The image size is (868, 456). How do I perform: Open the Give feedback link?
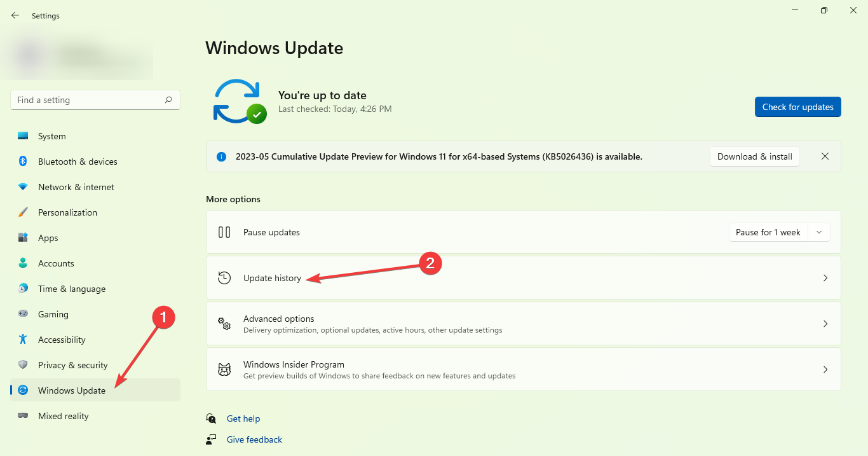pos(254,439)
